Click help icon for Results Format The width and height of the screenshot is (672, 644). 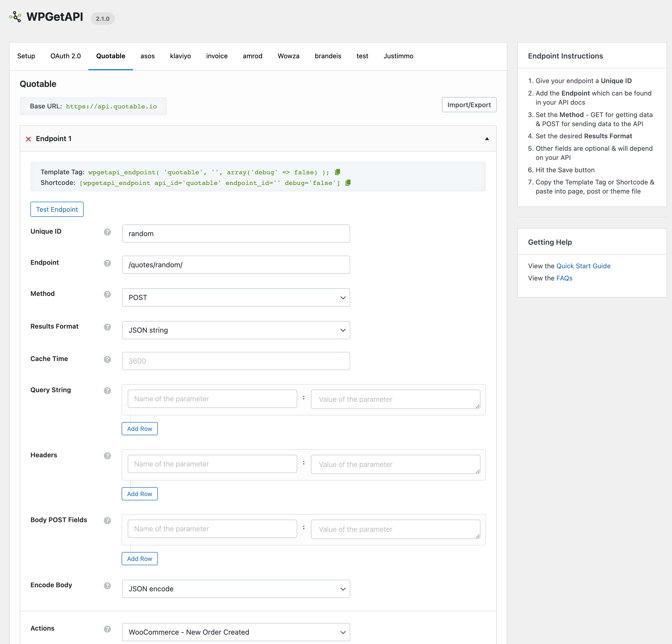pyautogui.click(x=107, y=327)
